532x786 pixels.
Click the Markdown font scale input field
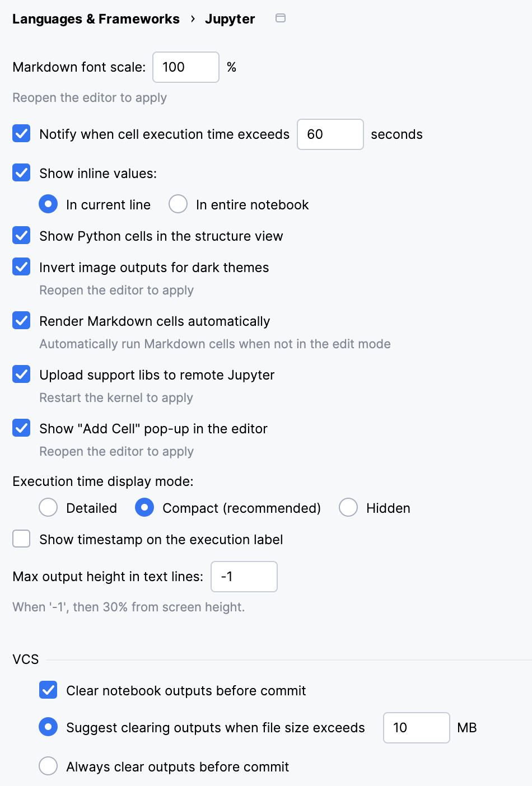185,67
